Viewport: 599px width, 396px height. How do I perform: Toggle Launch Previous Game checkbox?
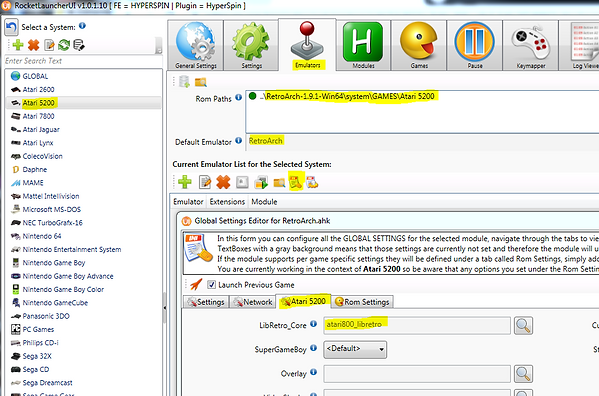[211, 284]
